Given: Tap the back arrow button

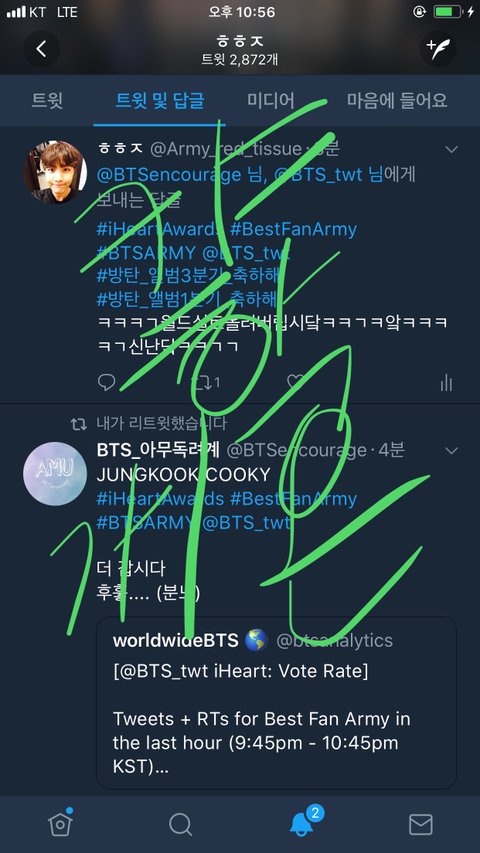Looking at the screenshot, I should tap(41, 49).
